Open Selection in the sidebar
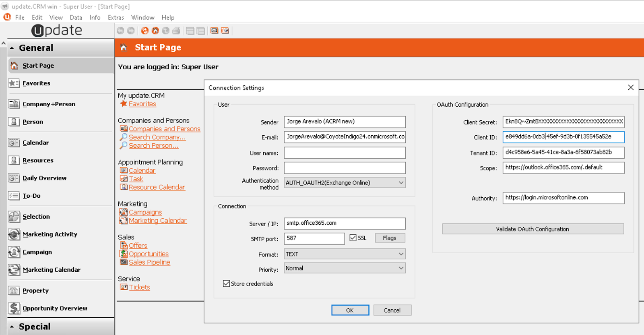Screen dimensions: 644x335 click(x=60, y=217)
